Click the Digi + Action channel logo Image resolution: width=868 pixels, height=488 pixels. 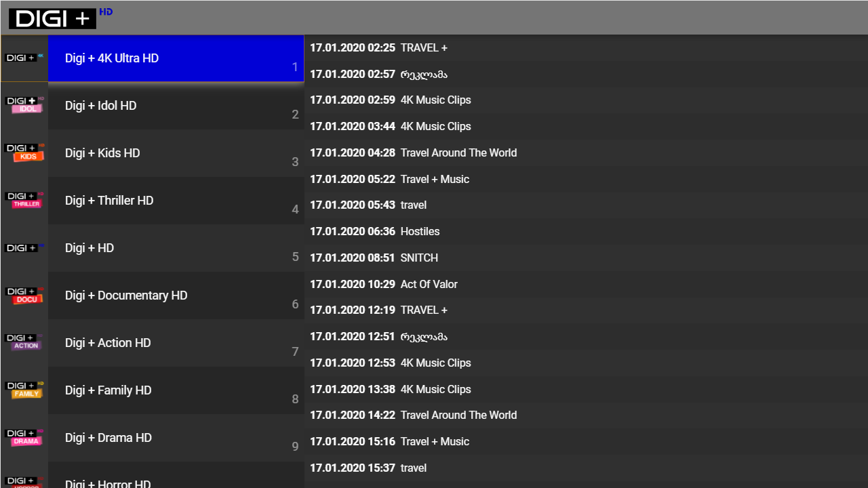pyautogui.click(x=24, y=342)
